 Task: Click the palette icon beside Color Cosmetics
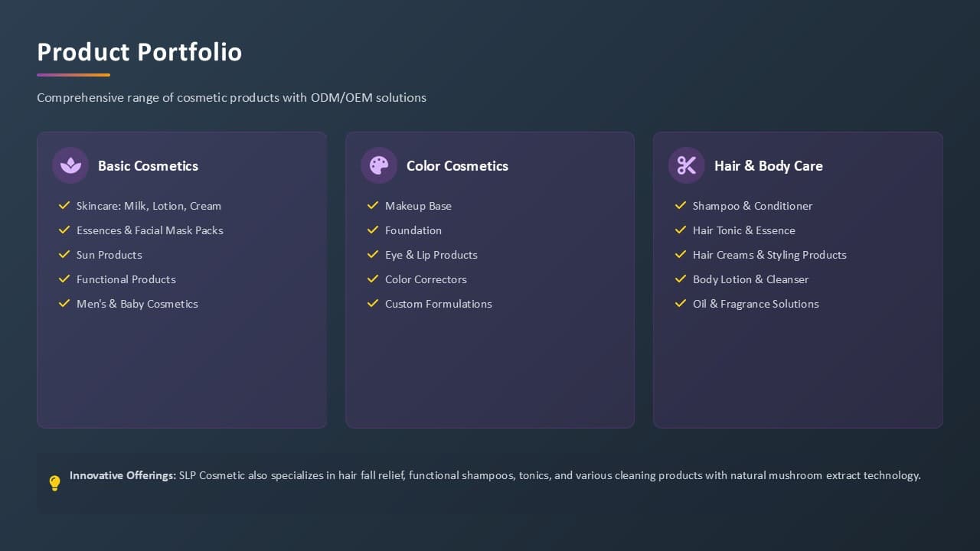click(x=379, y=165)
